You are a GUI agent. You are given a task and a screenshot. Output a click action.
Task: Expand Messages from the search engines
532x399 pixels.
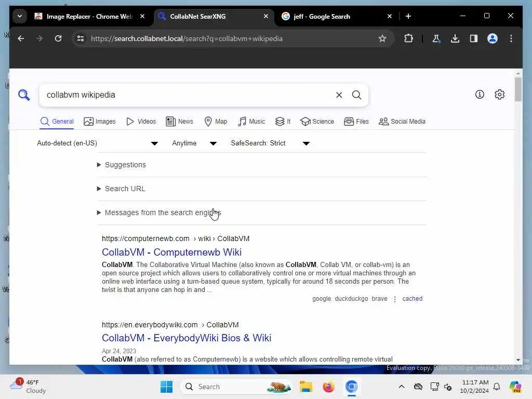coord(159,212)
